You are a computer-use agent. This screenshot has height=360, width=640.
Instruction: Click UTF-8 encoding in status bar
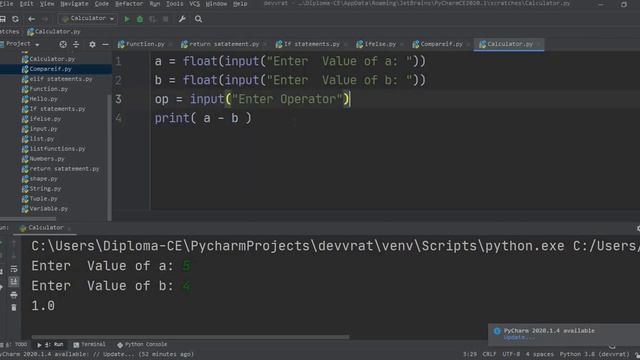coord(511,354)
